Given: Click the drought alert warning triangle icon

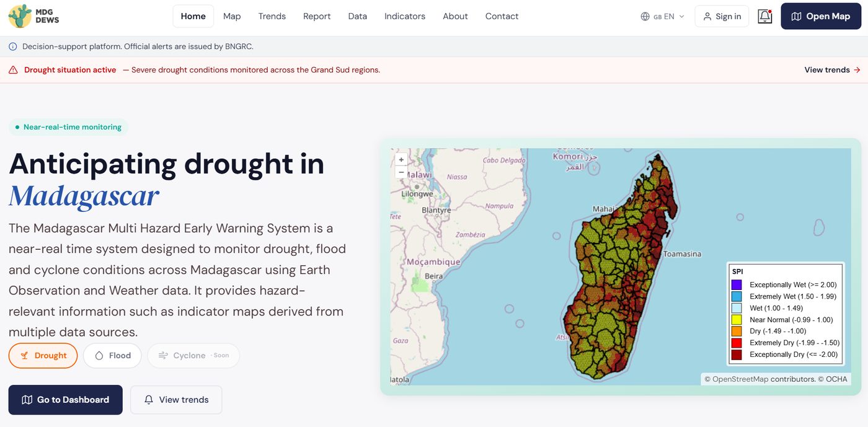Looking at the screenshot, I should 13,70.
